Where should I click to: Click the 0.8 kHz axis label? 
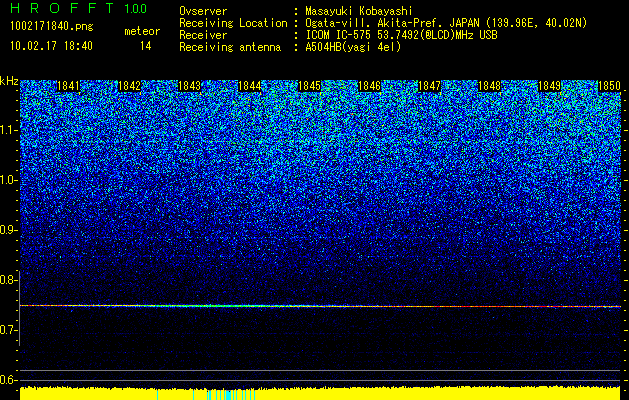point(8,280)
